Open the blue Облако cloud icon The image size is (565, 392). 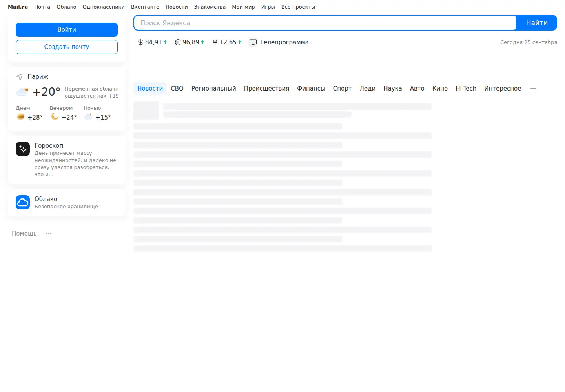click(x=23, y=202)
